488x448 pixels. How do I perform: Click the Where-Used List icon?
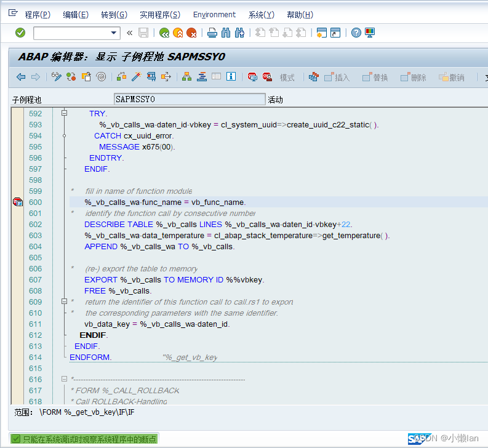coord(166,76)
